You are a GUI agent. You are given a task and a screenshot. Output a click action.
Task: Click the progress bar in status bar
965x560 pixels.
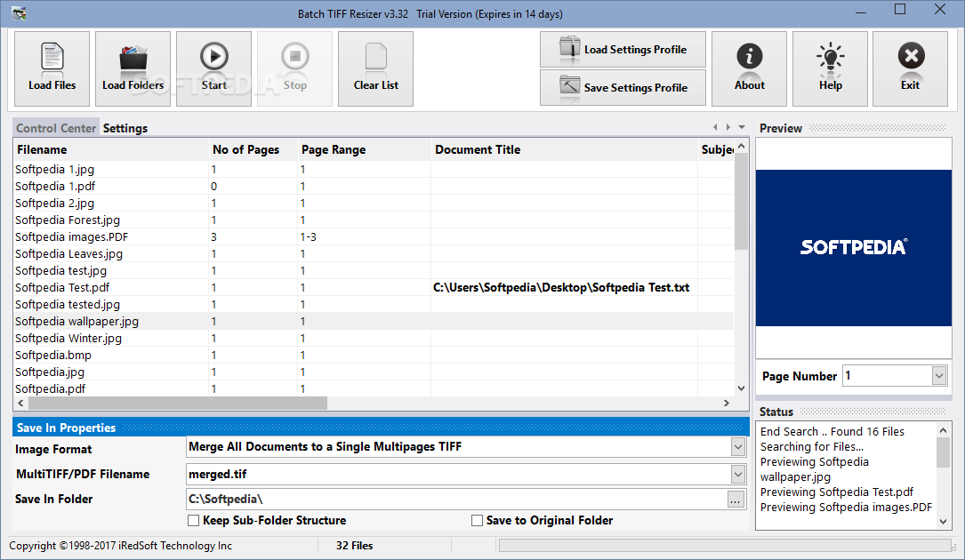click(725, 545)
